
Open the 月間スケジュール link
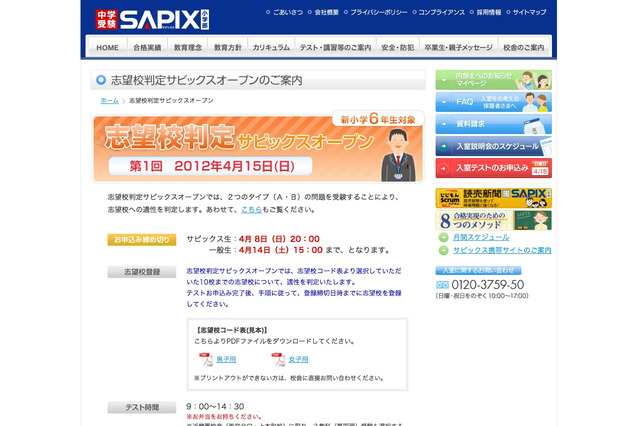[481, 237]
